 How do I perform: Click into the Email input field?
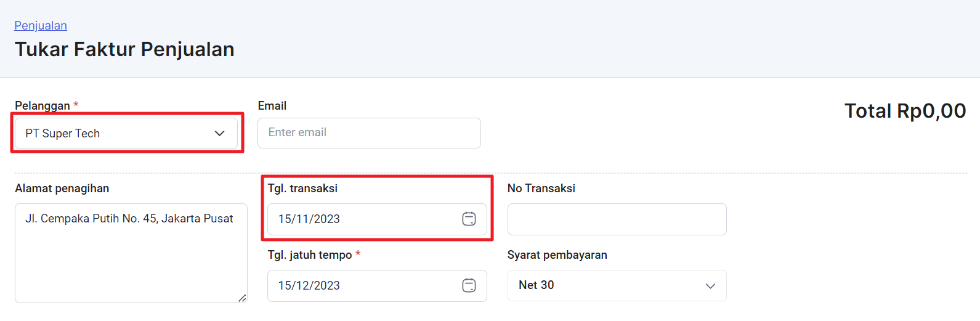[x=369, y=133]
